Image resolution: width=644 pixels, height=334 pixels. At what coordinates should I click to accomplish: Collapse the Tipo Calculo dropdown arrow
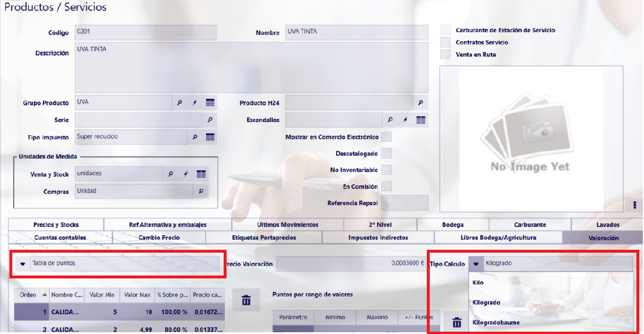(476, 264)
